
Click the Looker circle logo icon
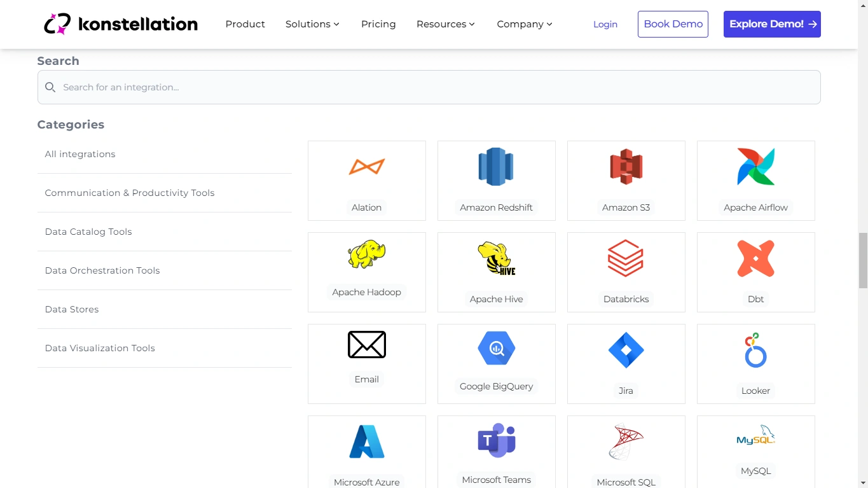pyautogui.click(x=755, y=350)
